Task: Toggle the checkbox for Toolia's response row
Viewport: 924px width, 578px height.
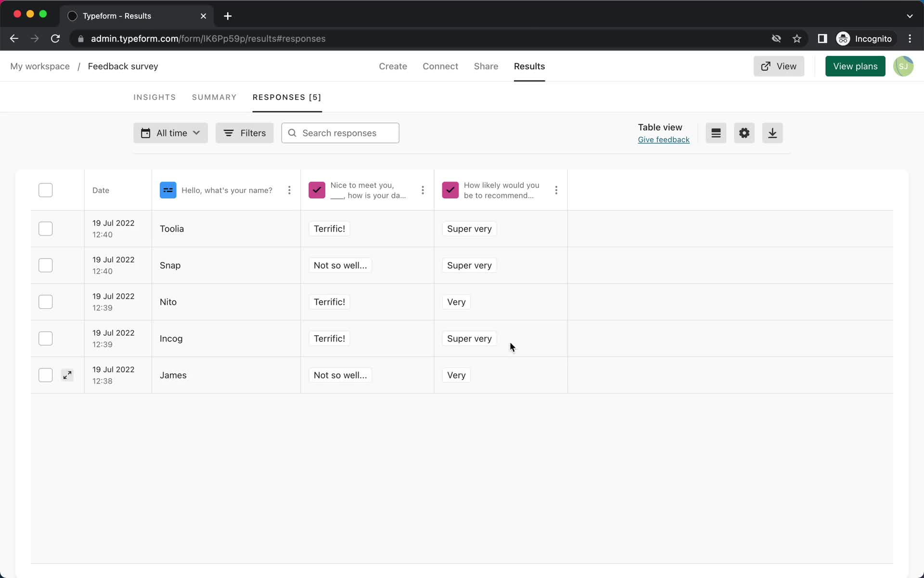Action: pos(45,228)
